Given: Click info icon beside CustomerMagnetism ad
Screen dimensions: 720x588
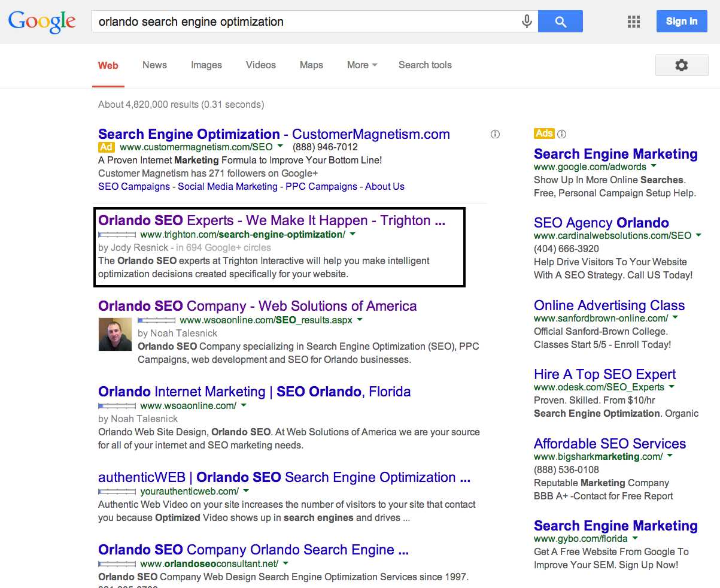Looking at the screenshot, I should (x=495, y=134).
